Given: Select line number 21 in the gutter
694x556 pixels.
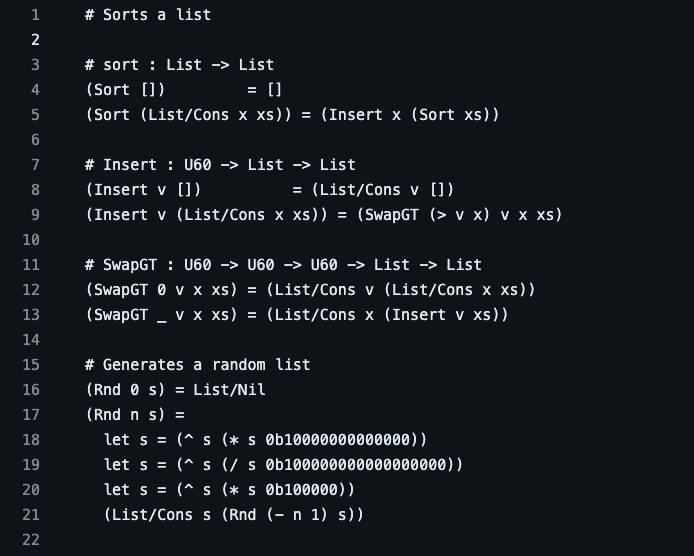Looking at the screenshot, I should click(x=31, y=515).
